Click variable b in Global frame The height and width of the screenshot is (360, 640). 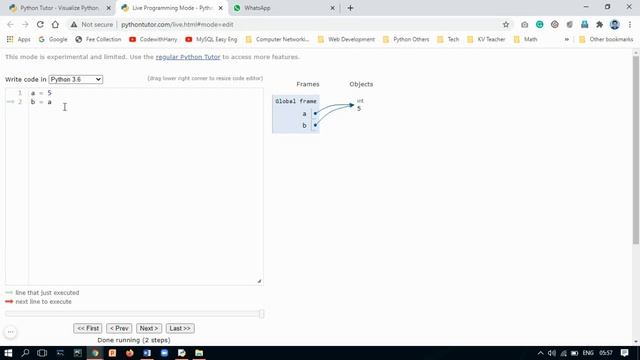coord(304,125)
